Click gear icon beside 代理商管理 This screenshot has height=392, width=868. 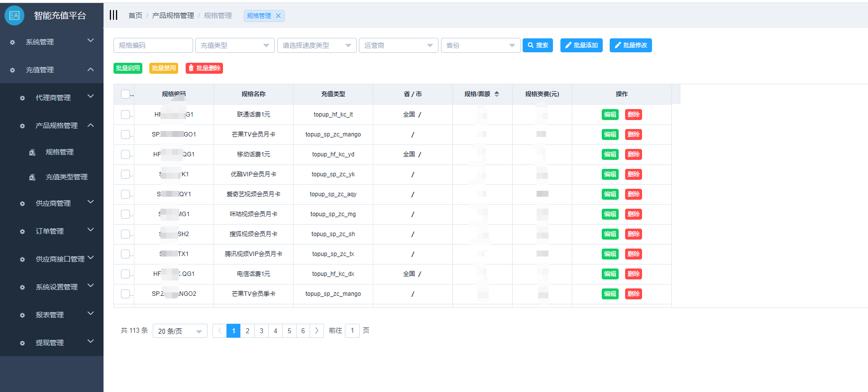22,98
